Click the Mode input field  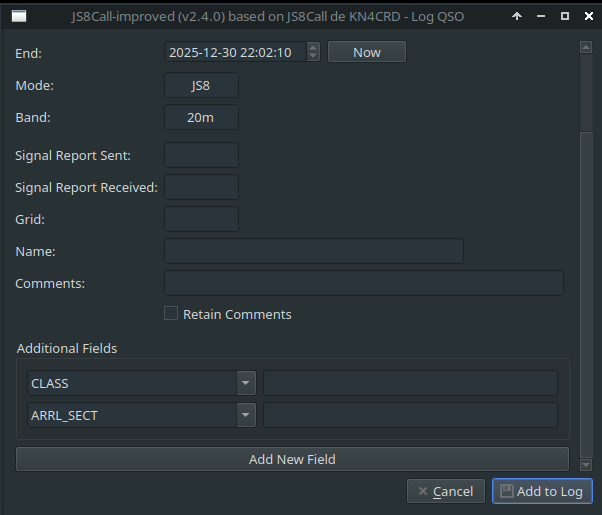(x=201, y=86)
